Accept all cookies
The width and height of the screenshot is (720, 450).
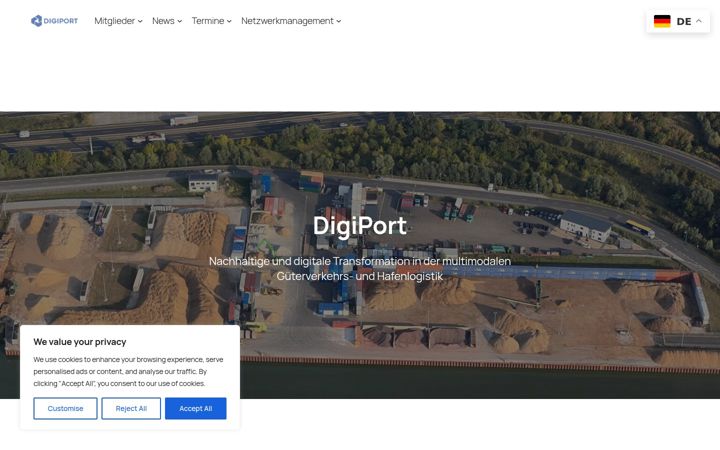point(196,408)
